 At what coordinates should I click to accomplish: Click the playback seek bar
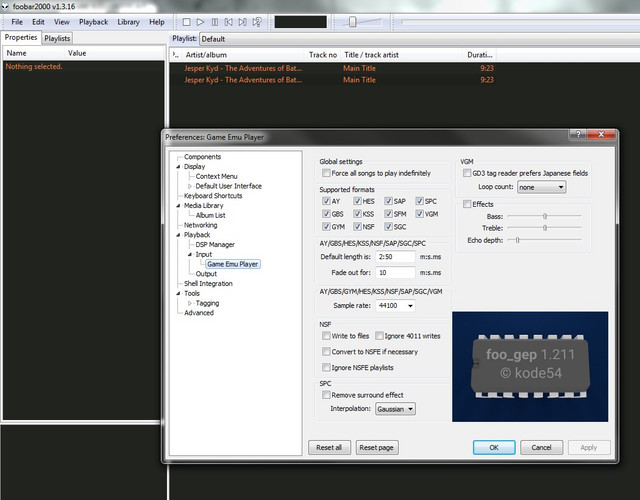pyautogui.click(x=520, y=22)
